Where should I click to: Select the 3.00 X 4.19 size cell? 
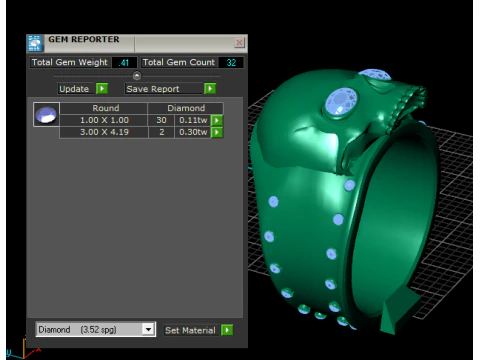[x=104, y=132]
